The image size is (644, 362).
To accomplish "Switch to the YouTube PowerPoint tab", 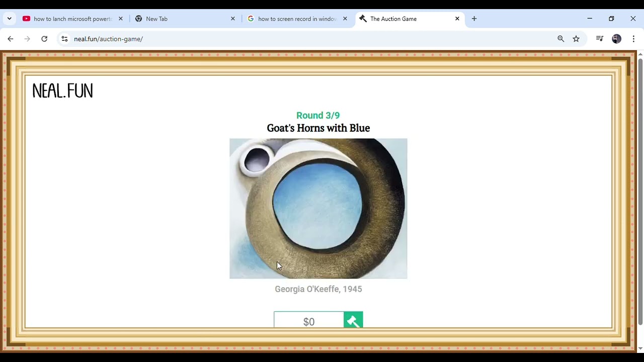I will pyautogui.click(x=73, y=19).
